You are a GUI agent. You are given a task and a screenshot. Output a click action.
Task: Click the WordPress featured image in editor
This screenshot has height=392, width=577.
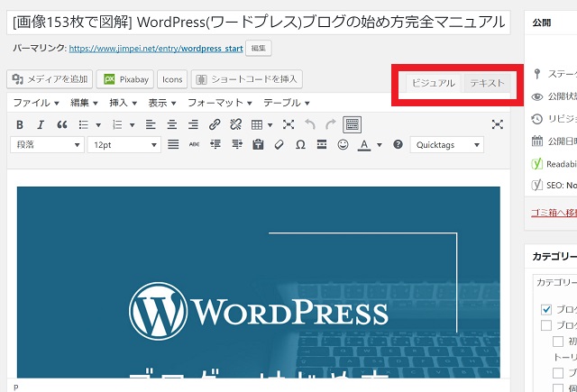coord(259,282)
